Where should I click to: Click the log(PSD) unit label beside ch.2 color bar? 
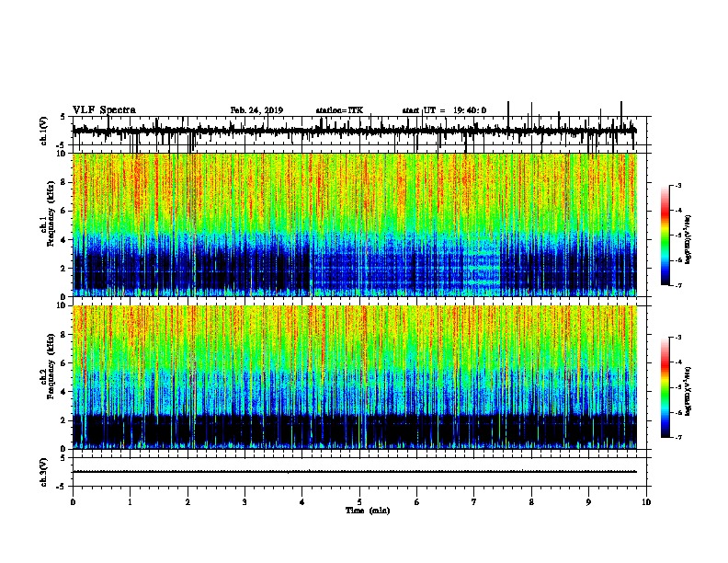click(688, 391)
